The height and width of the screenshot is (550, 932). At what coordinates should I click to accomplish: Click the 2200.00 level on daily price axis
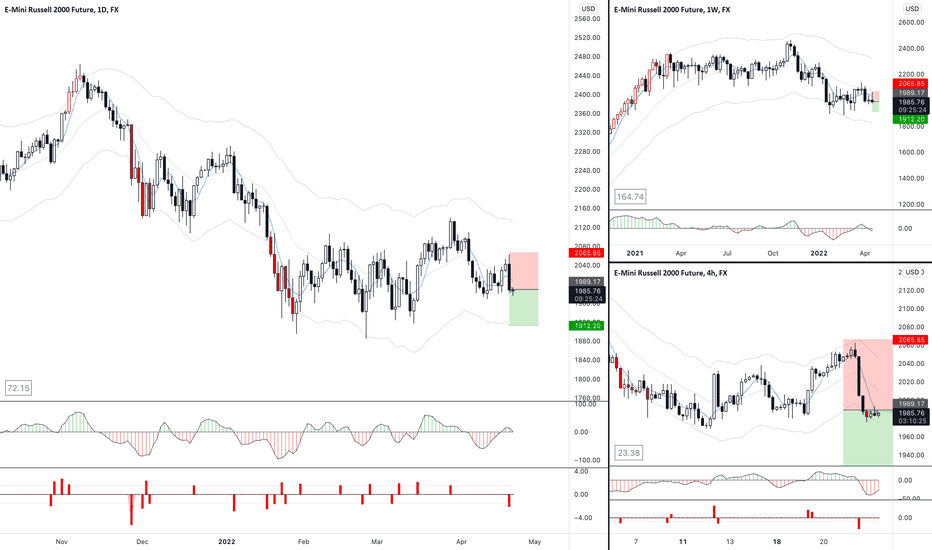coord(587,190)
